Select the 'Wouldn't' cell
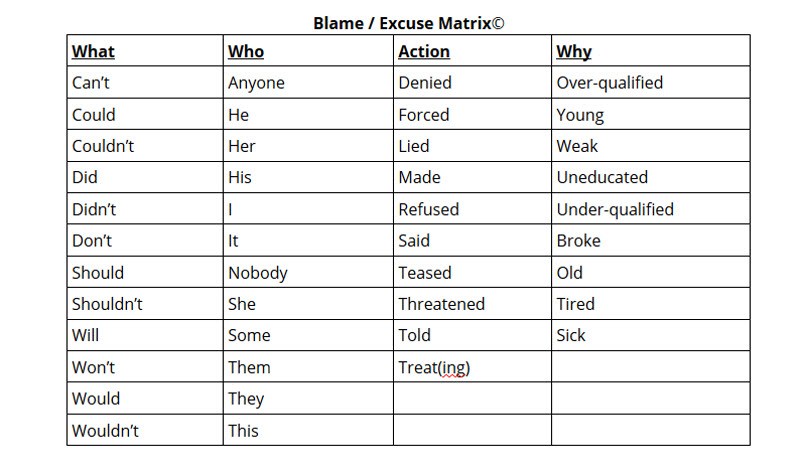800x476 pixels. click(105, 431)
